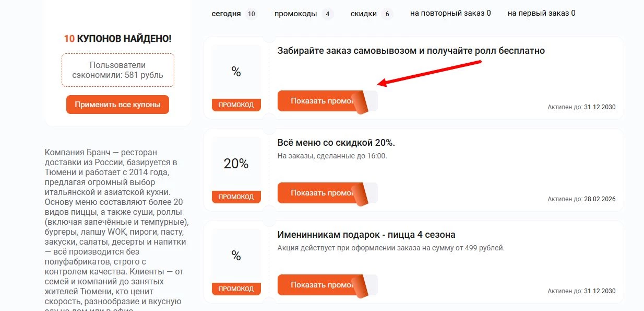The width and height of the screenshot is (644, 311).
Task: Click the counter 6 on the скидки tab
Action: click(x=387, y=14)
